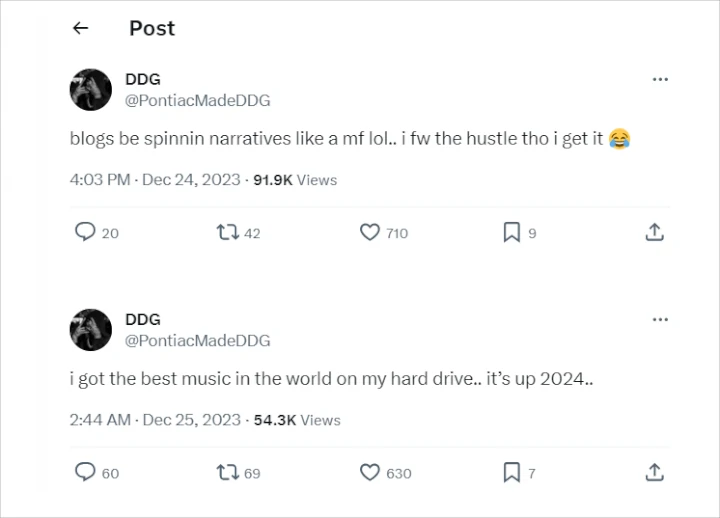Repost the blogs spinnin narratives tweet
Image resolution: width=720 pixels, height=518 pixels.
227,233
